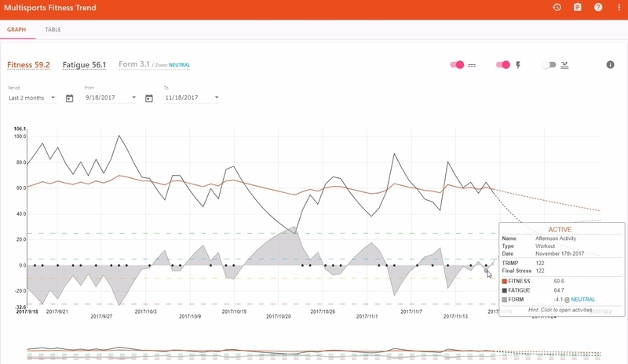Open the three-dot more options menu
Image resolution: width=628 pixels, height=364 pixels.
[x=619, y=7]
